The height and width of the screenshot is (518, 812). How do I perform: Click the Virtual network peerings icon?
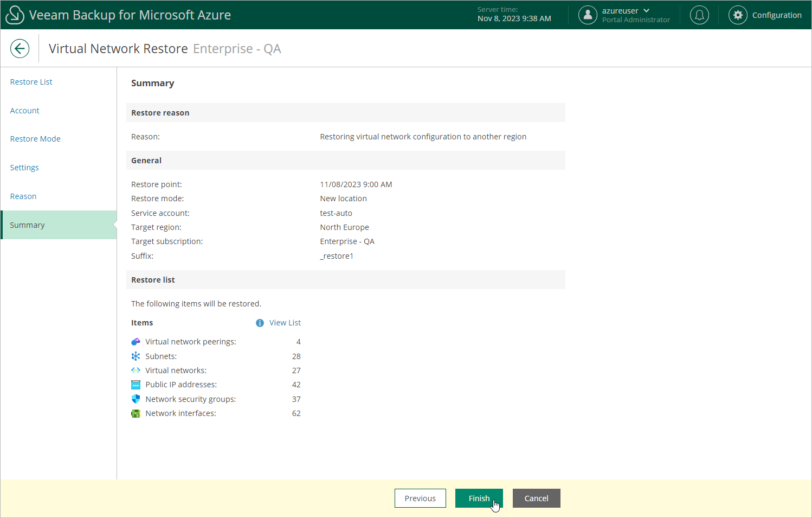(x=136, y=342)
